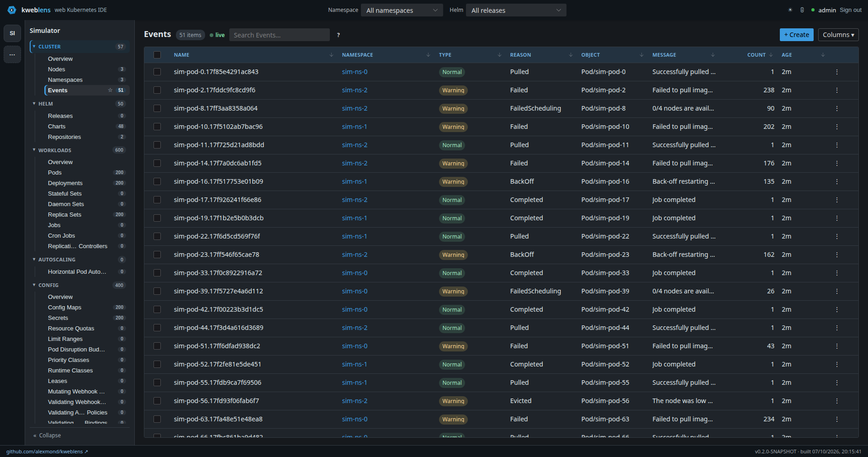The width and height of the screenshot is (868, 457).
Task: Open actions menu for sim-pod-2 row
Action: tap(837, 90)
